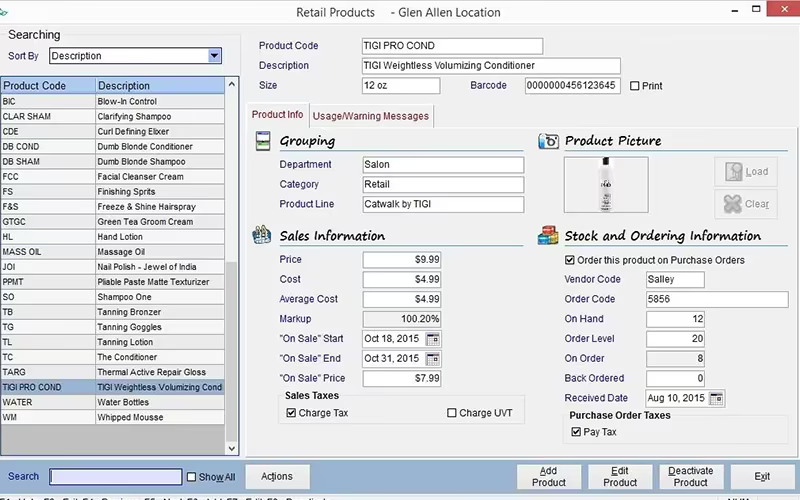Open the On Sale End calendar picker
This screenshot has width=800, height=500.
(x=433, y=359)
